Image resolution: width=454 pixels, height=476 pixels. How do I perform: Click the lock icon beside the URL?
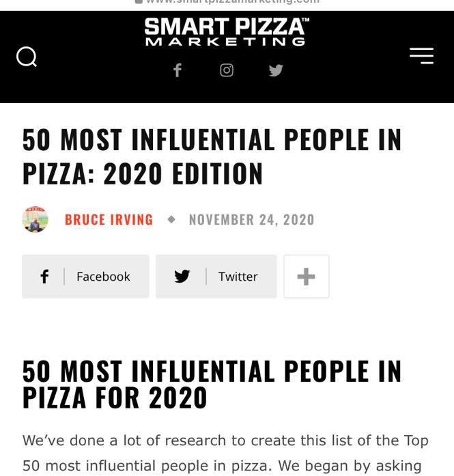coord(139,2)
